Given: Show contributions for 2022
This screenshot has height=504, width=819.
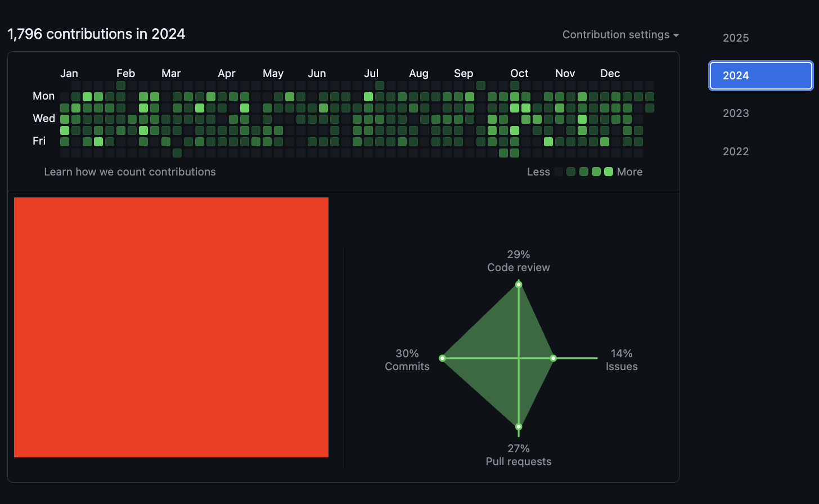Looking at the screenshot, I should (736, 151).
